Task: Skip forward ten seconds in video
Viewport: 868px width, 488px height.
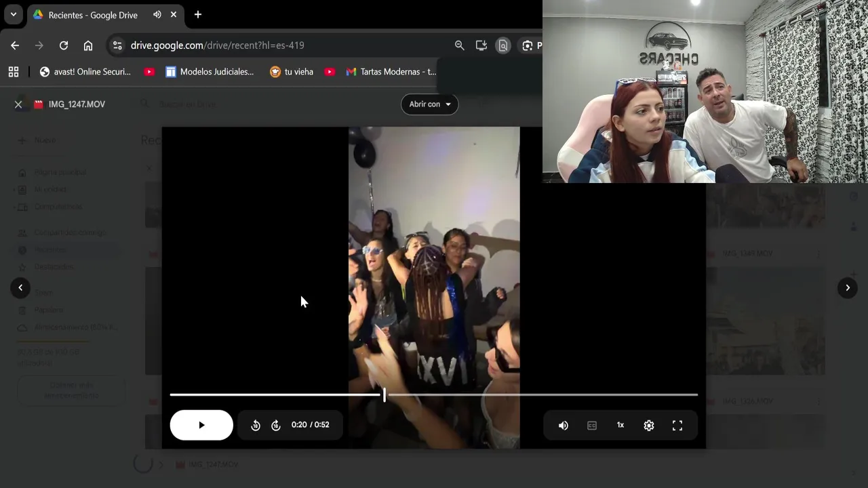Action: tap(276, 425)
